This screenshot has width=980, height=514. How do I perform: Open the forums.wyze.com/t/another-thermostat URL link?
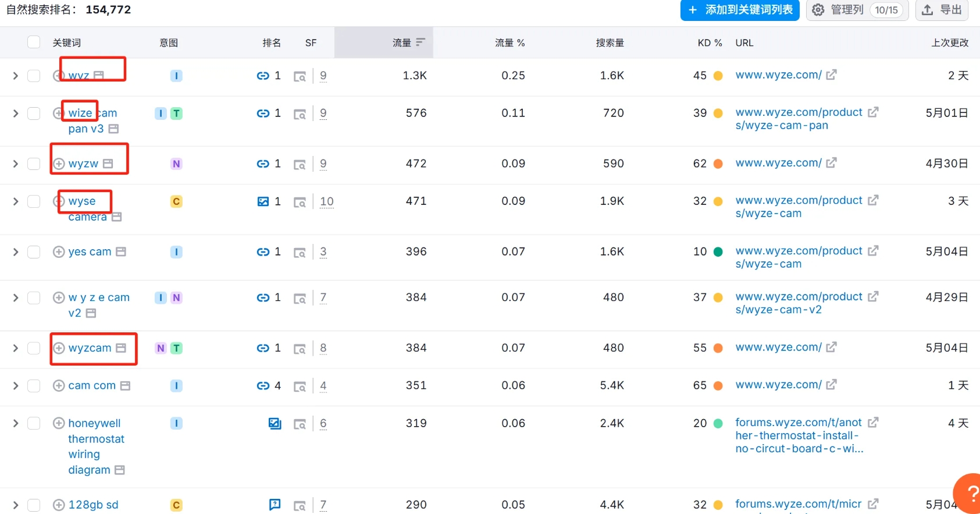tap(799, 435)
